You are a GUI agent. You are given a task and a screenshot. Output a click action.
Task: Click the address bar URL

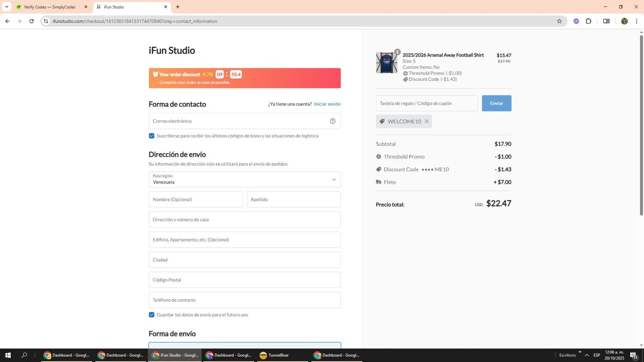click(135, 21)
